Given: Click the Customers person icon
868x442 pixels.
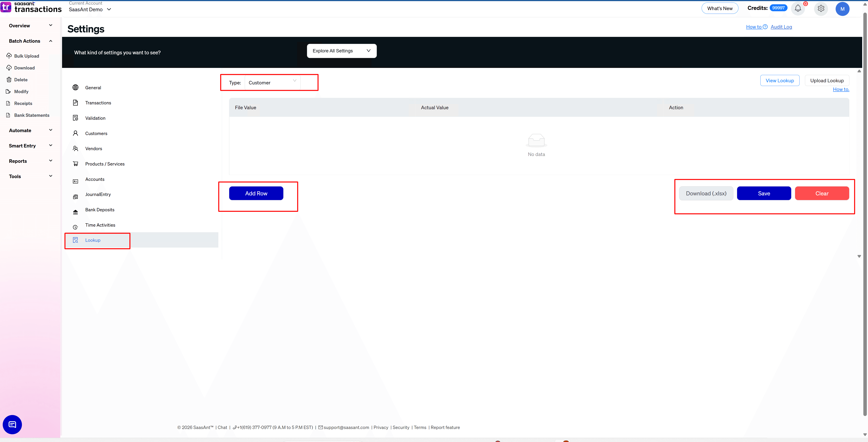Looking at the screenshot, I should click(x=75, y=133).
